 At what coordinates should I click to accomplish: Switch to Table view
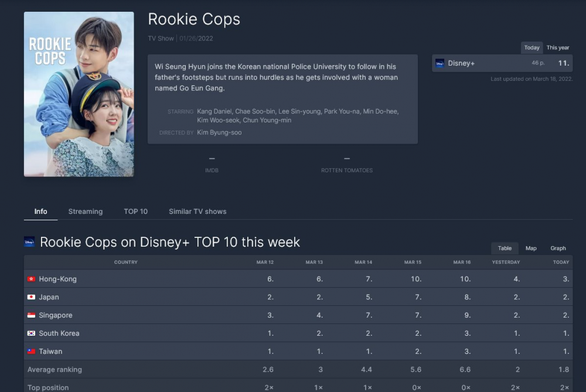click(x=505, y=248)
